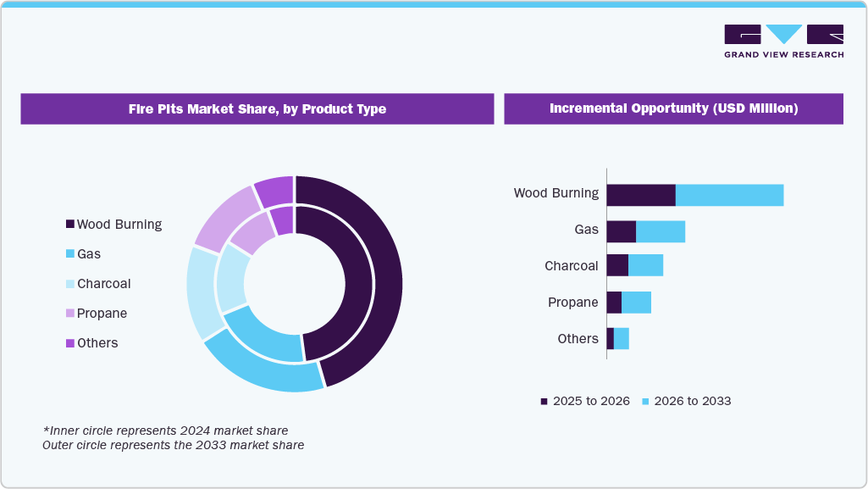This screenshot has width=868, height=489.
Task: Select the Propane legend swatch
Action: pyautogui.click(x=69, y=314)
